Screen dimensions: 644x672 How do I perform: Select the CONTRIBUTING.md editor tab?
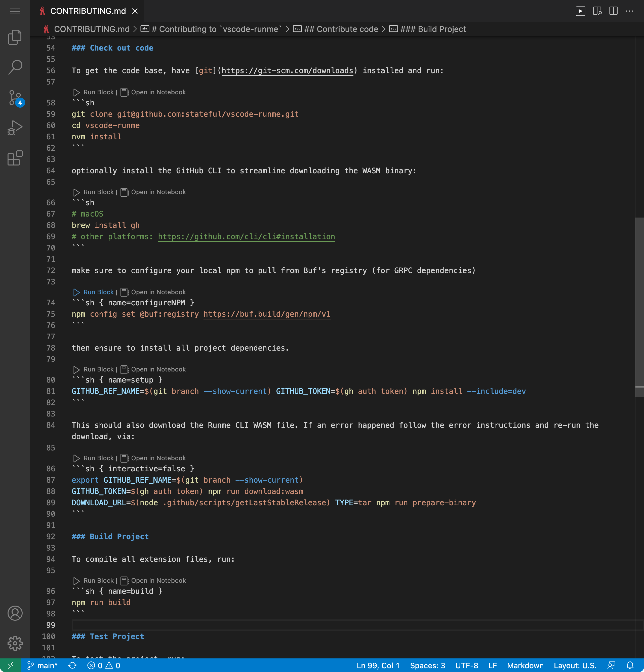click(88, 11)
